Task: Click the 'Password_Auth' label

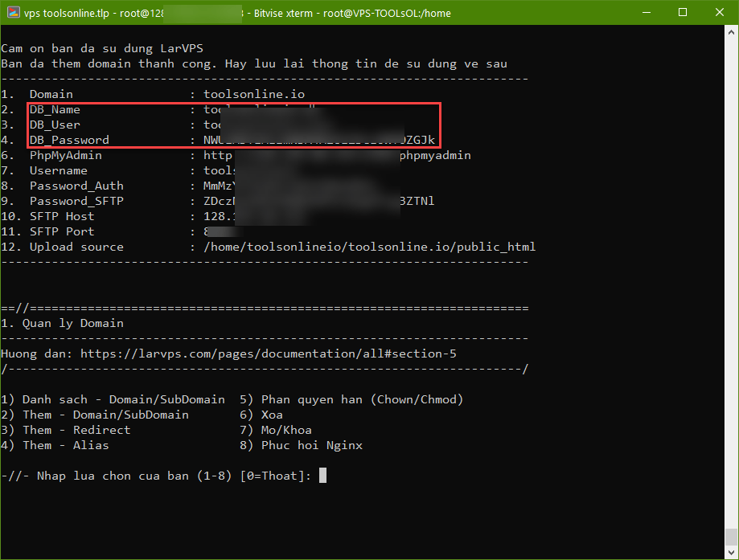Action: click(76, 186)
